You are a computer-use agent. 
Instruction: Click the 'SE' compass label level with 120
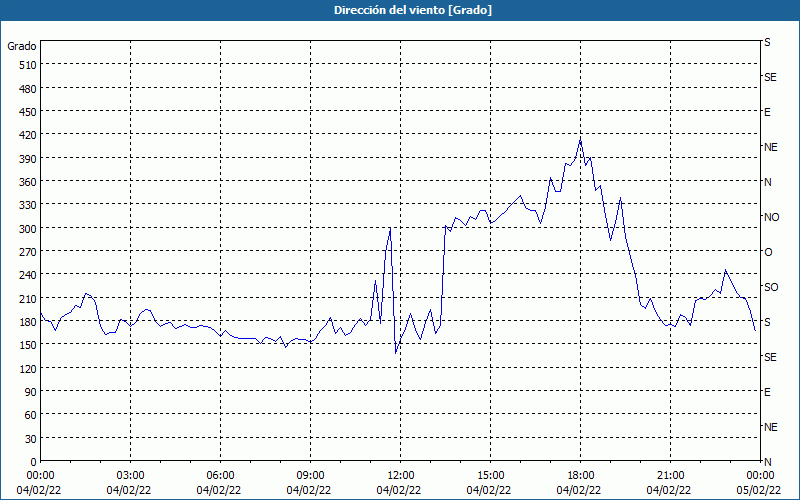coord(770,357)
